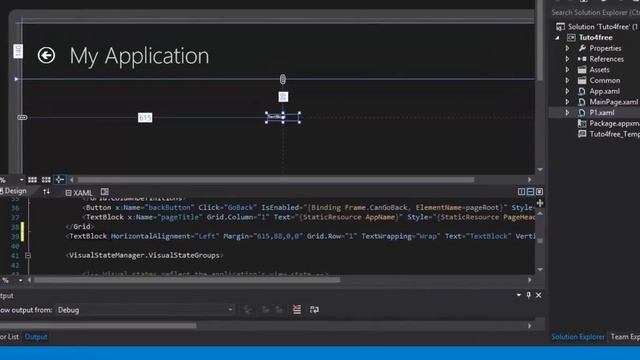Click the Search Solution Explorer field
The image size is (640, 360).
pos(595,13)
